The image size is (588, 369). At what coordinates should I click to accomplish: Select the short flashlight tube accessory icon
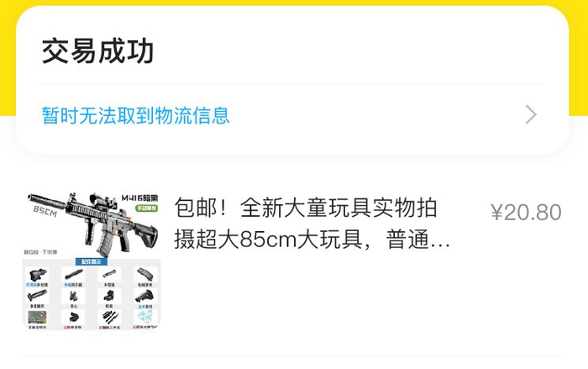tap(109, 274)
